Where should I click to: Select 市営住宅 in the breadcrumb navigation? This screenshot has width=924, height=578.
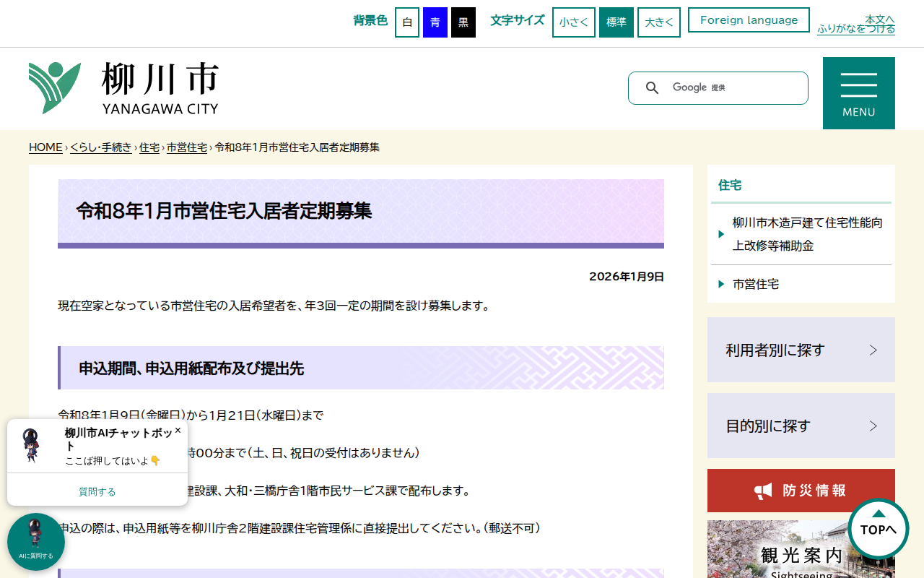pyautogui.click(x=186, y=147)
